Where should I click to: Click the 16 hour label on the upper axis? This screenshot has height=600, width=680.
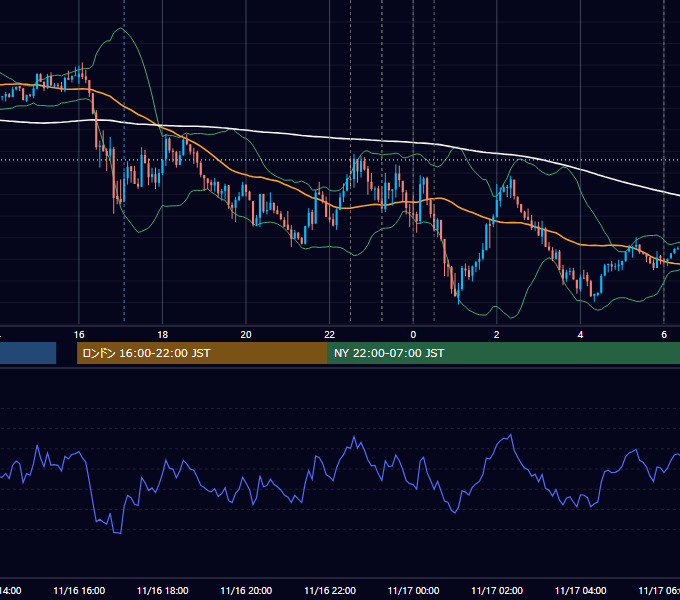tap(79, 335)
